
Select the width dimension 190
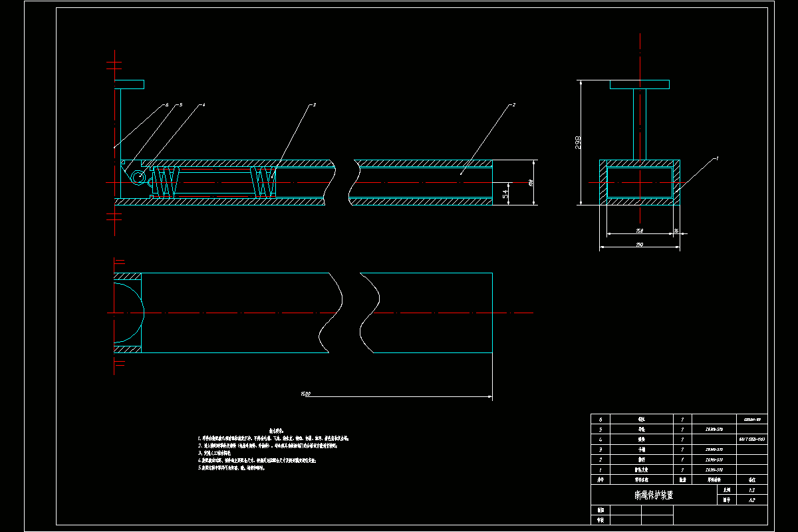click(640, 245)
